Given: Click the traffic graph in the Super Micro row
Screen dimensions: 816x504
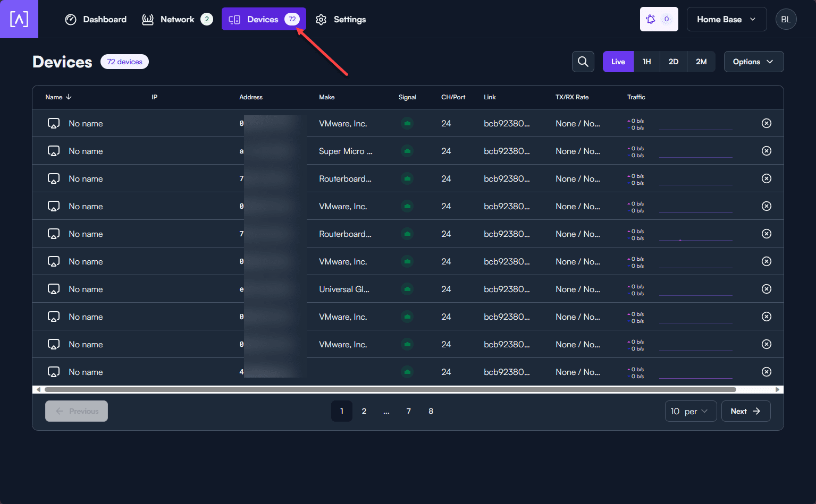Looking at the screenshot, I should 696,151.
